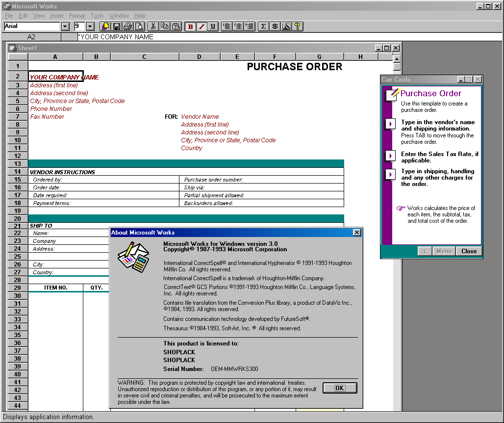Open the font name dropdown arrow
504x423 pixels.
65,26
